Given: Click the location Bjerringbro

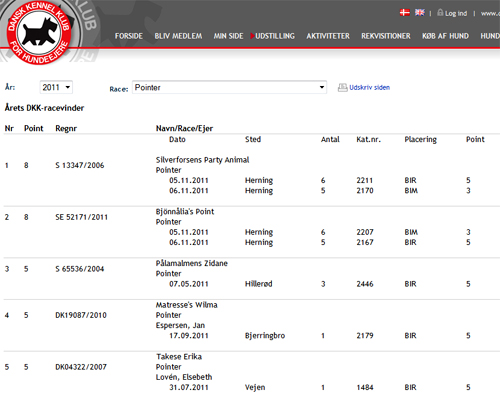Looking at the screenshot, I should tap(265, 336).
